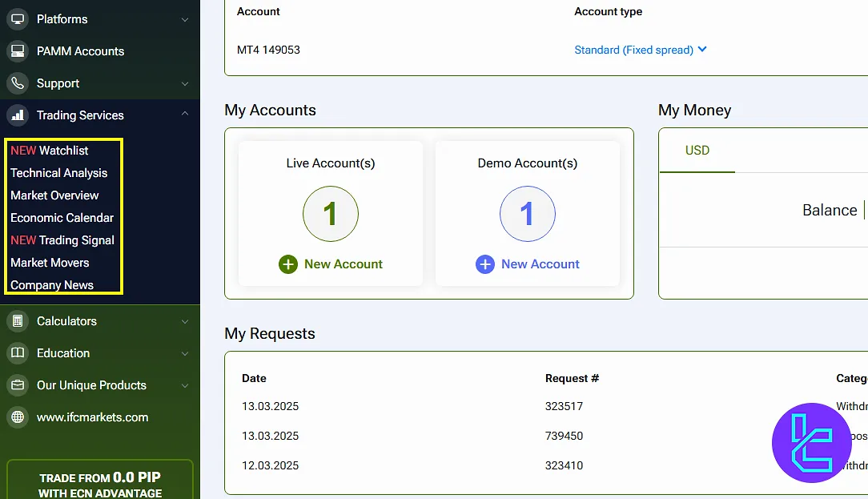Viewport: 868px width, 499px height.
Task: Expand the Calculators submenu chevron
Action: [x=185, y=321]
